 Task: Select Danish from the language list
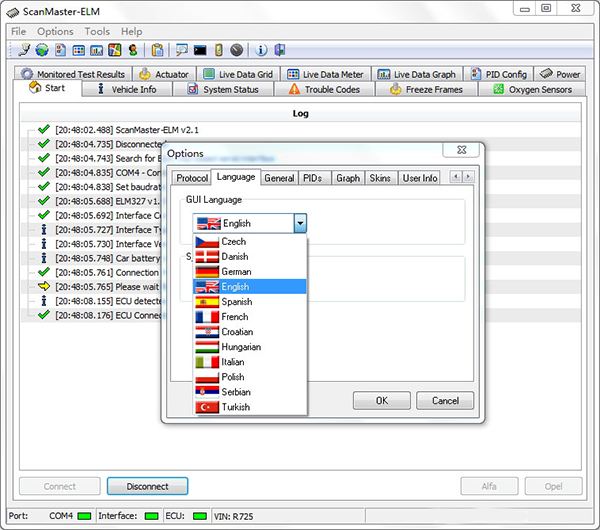(x=250, y=257)
